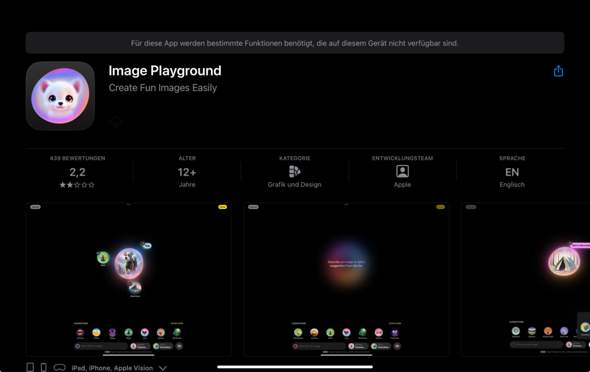Open the Apple developer team icon

pos(402,171)
